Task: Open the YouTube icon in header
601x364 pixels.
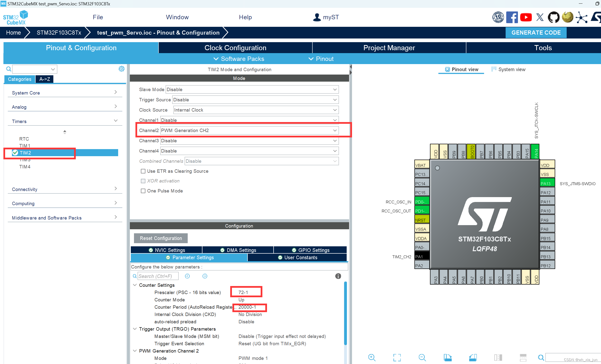Action: [526, 17]
